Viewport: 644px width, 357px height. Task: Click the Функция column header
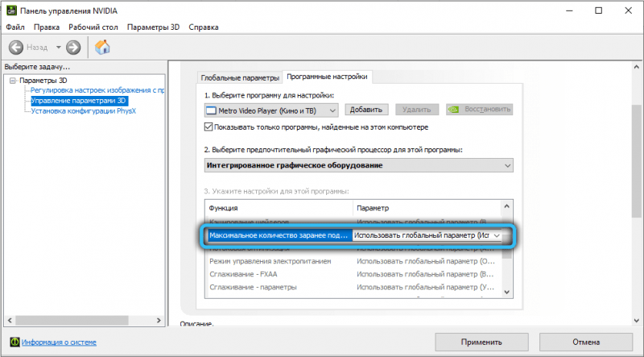[x=279, y=208]
